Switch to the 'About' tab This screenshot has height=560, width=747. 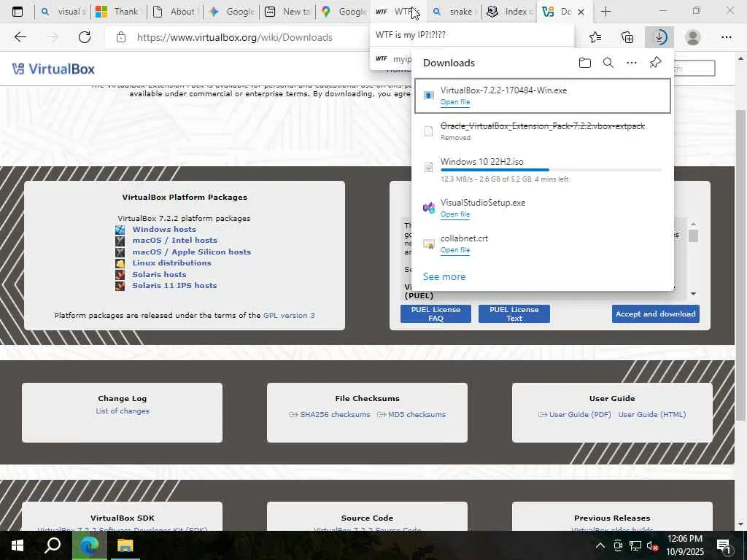pyautogui.click(x=174, y=12)
